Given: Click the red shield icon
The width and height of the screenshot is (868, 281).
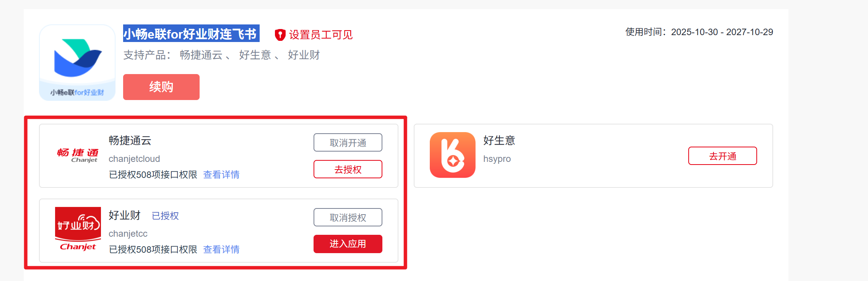Looking at the screenshot, I should pyautogui.click(x=280, y=35).
